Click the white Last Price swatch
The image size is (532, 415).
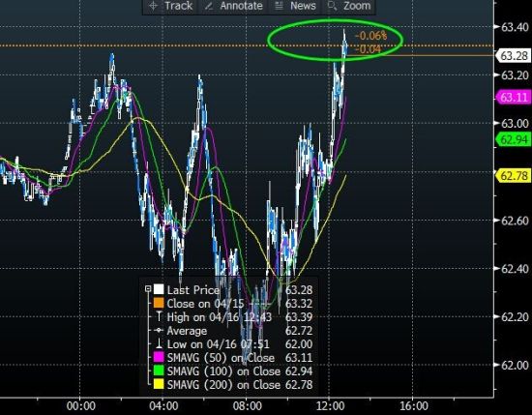point(159,289)
